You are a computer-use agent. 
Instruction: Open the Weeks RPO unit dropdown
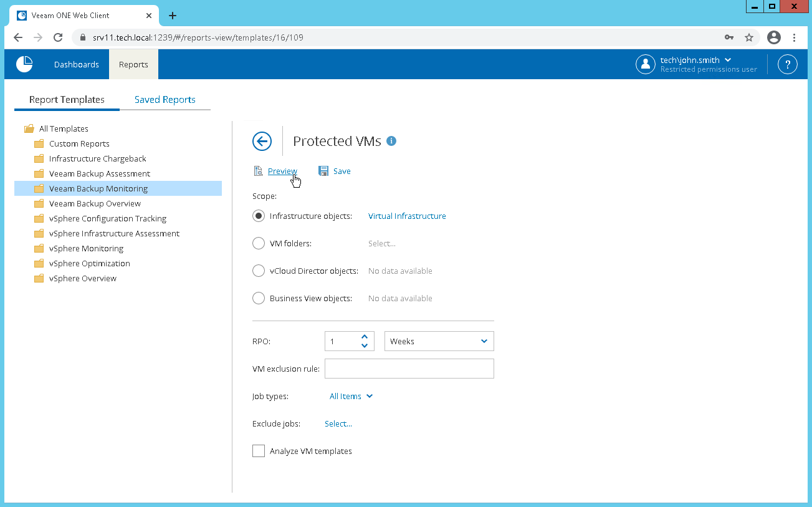pos(439,341)
